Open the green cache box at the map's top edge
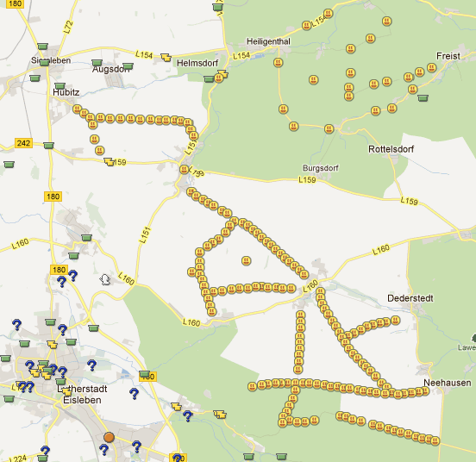Image resolution: width=476 pixels, height=462 pixels. coord(217,7)
